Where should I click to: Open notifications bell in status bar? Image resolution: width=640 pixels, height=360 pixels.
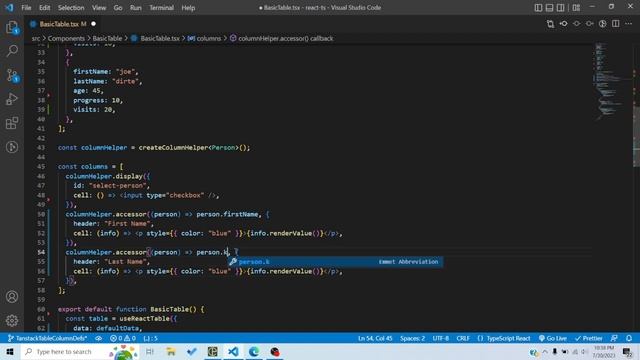[629, 338]
